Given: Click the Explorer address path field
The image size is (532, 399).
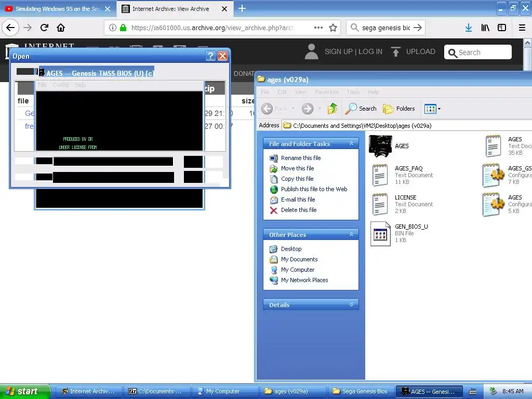Looking at the screenshot, I should pos(407,126).
